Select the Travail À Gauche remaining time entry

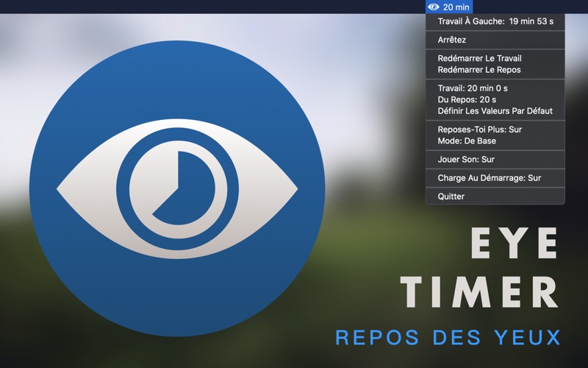[x=495, y=21]
